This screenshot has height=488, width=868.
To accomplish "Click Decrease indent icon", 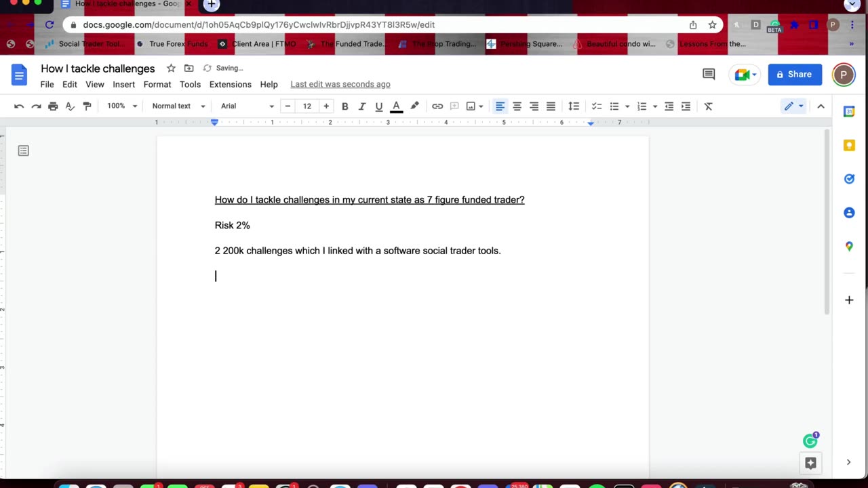I will 669,106.
